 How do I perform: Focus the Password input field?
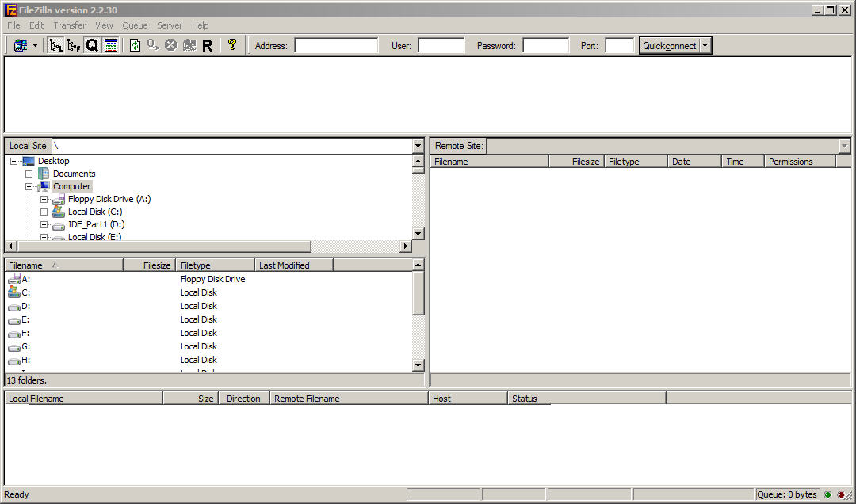pyautogui.click(x=546, y=45)
